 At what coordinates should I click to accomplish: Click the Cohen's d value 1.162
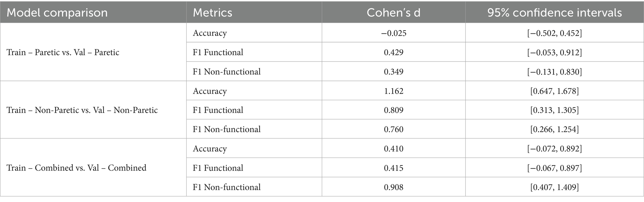pos(394,91)
